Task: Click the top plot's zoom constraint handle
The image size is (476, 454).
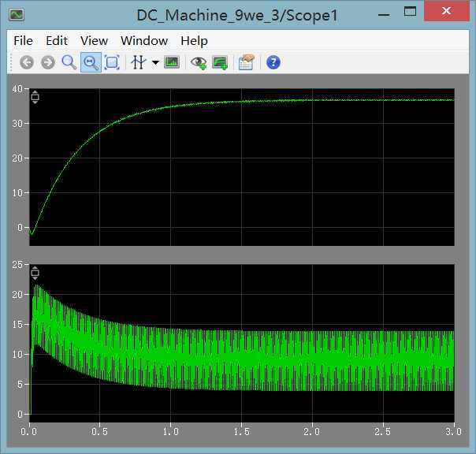Action: pyautogui.click(x=35, y=97)
